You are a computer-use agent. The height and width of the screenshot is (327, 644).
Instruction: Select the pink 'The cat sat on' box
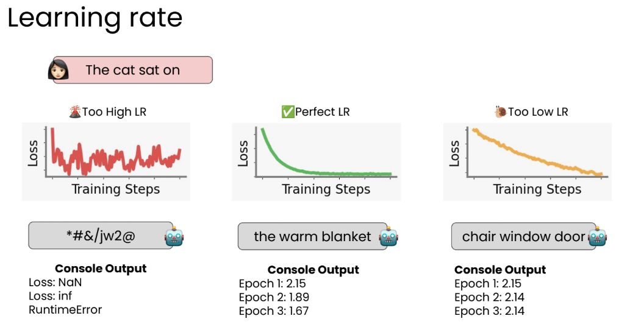coord(133,70)
